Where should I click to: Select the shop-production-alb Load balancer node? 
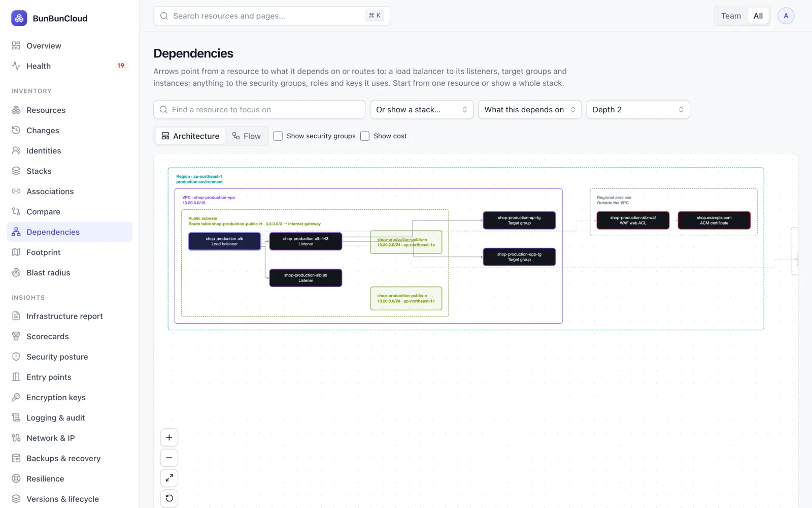pos(224,241)
